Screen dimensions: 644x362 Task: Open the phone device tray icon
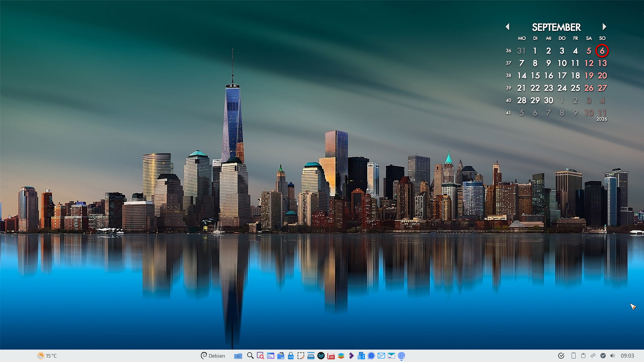(574, 356)
